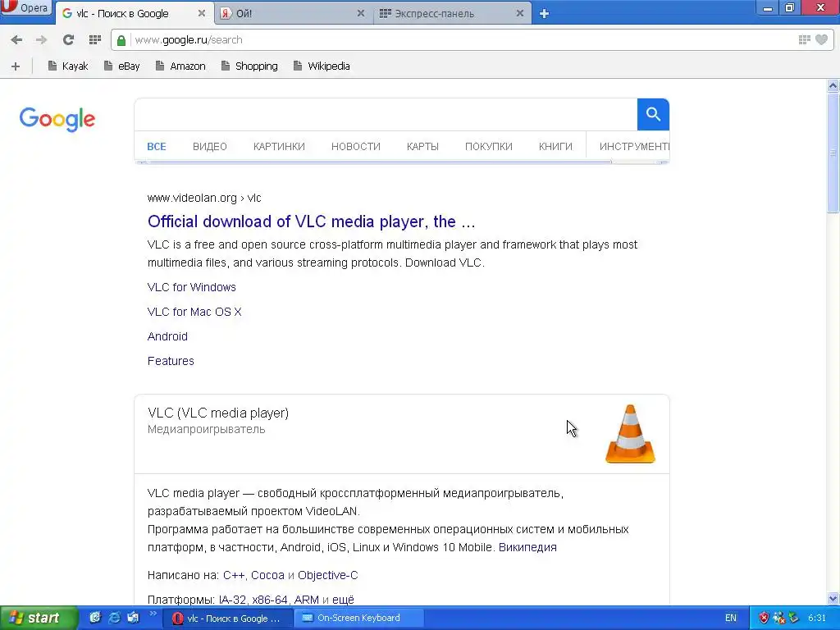The height and width of the screenshot is (630, 840).
Task: Add page to Speed Dial from address bar
Action: tap(804, 39)
